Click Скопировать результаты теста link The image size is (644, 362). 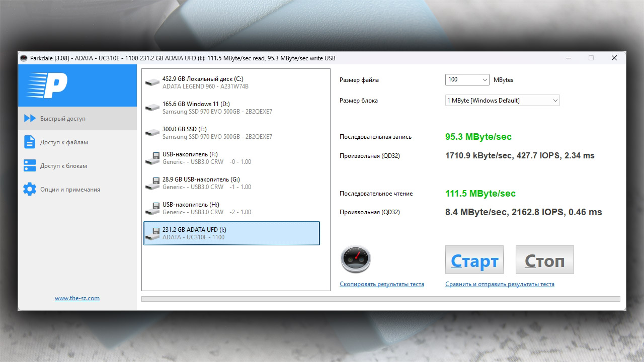point(382,284)
